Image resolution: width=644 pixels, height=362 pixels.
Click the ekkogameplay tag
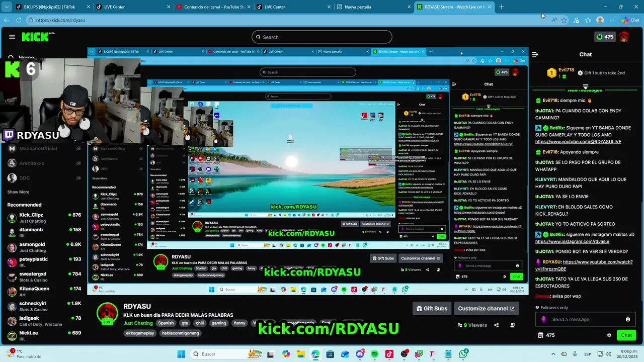[140, 333]
